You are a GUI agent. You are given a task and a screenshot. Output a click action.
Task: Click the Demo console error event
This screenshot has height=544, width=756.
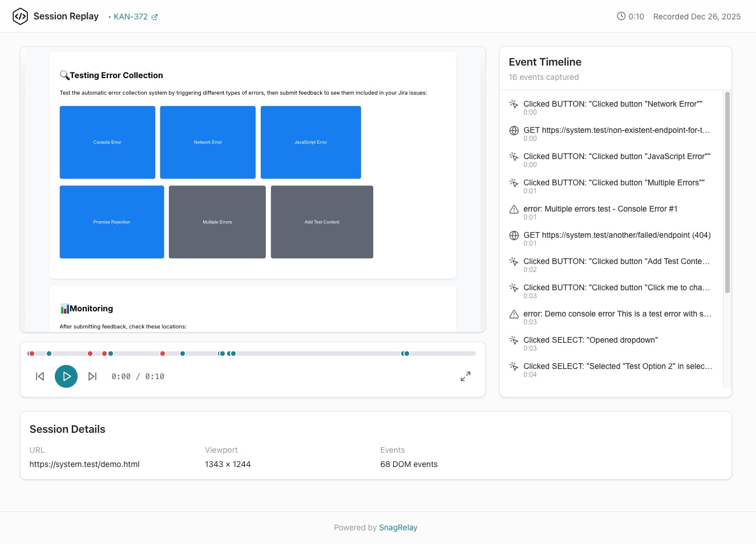point(617,314)
